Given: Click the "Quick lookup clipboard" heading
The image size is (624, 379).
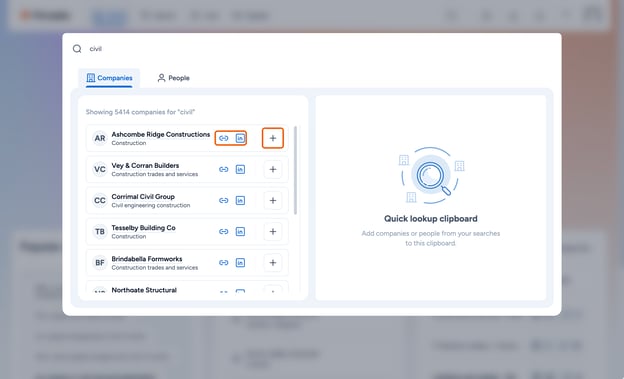Looking at the screenshot, I should click(431, 219).
